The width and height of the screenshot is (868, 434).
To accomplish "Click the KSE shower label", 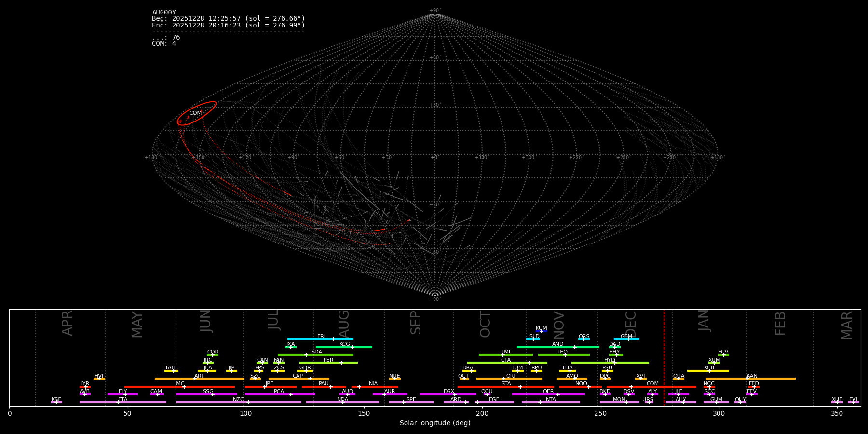I will [x=56, y=400].
